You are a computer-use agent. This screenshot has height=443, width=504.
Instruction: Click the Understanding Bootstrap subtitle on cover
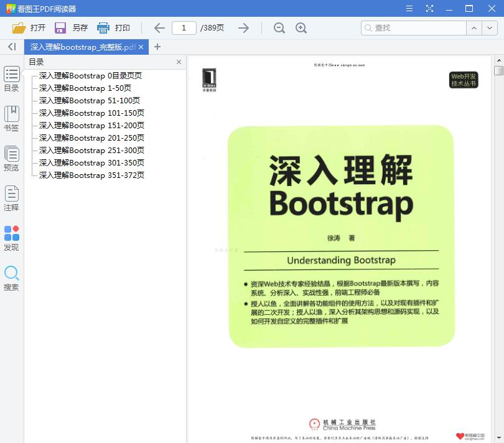(x=341, y=260)
